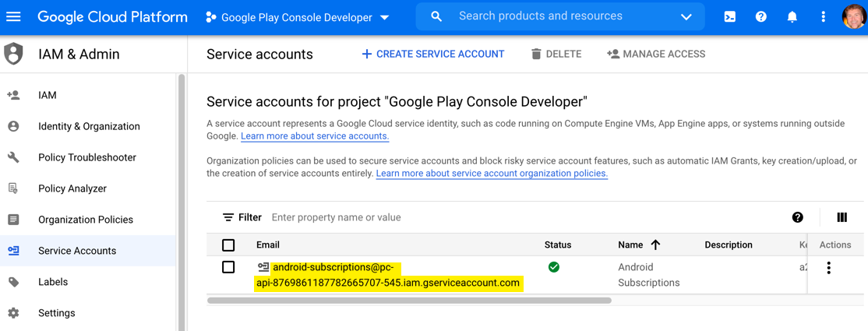Click the Policy Troubleshooter wrench icon
Image resolution: width=868 pixels, height=331 pixels.
coord(13,157)
